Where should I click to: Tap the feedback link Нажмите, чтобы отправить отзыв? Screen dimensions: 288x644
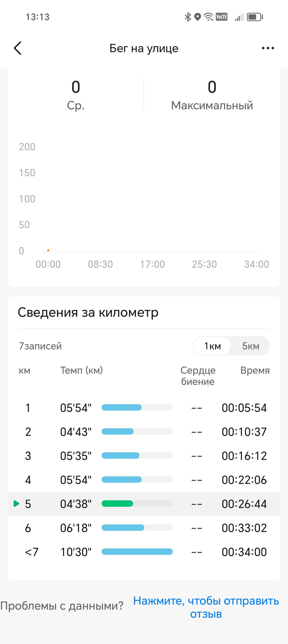coord(206,607)
